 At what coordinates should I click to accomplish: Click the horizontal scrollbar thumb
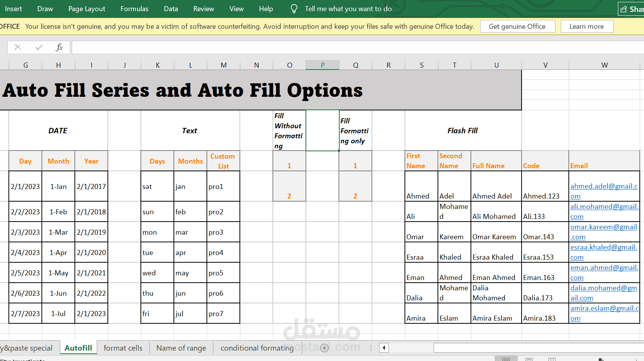[x=539, y=348]
